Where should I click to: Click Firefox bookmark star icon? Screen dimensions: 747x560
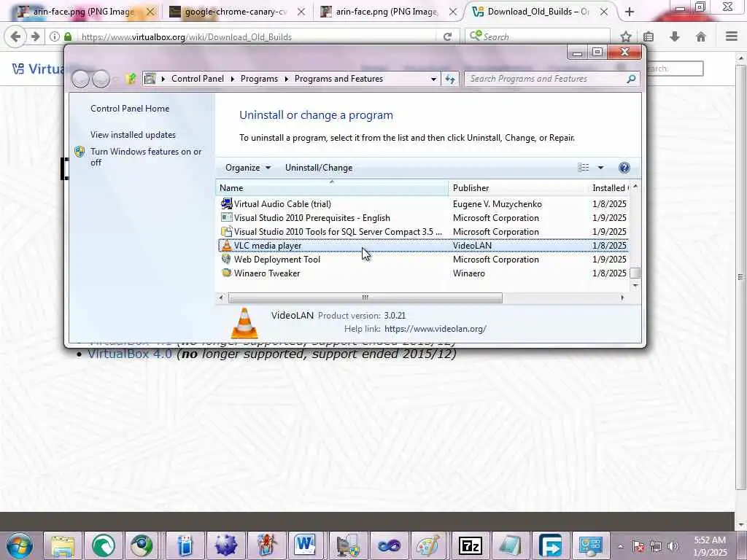coord(626,36)
